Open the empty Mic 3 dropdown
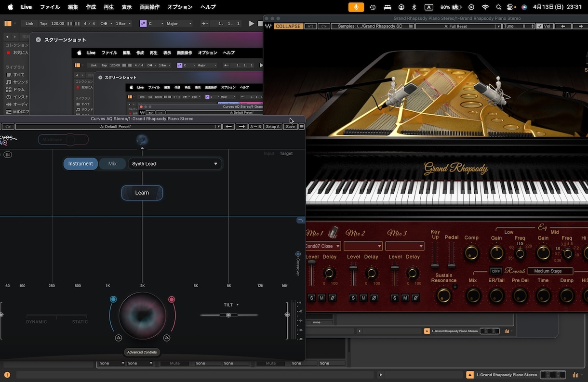 (405, 246)
